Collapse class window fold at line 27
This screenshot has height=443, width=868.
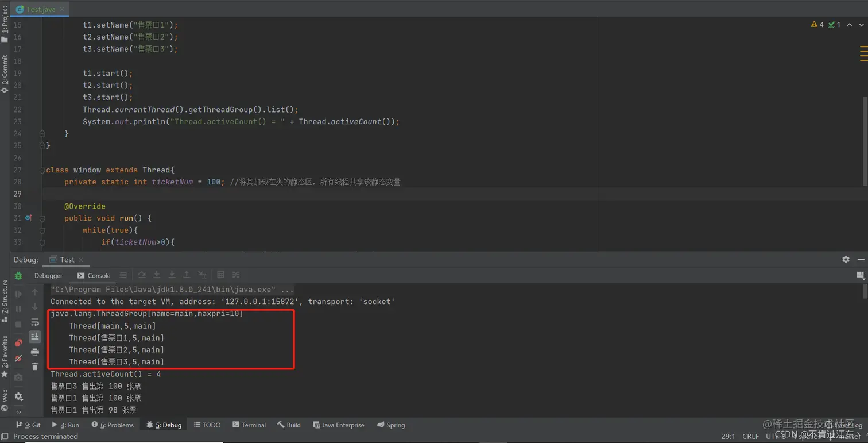pyautogui.click(x=42, y=170)
